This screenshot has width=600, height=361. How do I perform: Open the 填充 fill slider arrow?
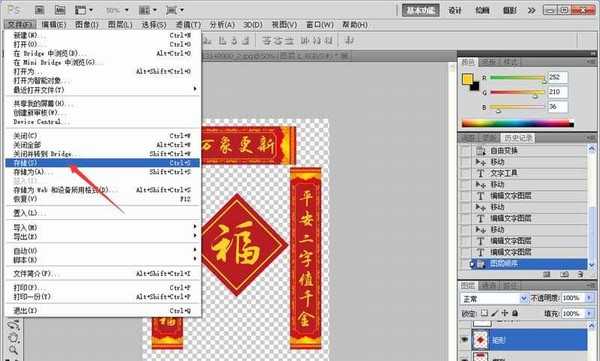tap(589, 314)
